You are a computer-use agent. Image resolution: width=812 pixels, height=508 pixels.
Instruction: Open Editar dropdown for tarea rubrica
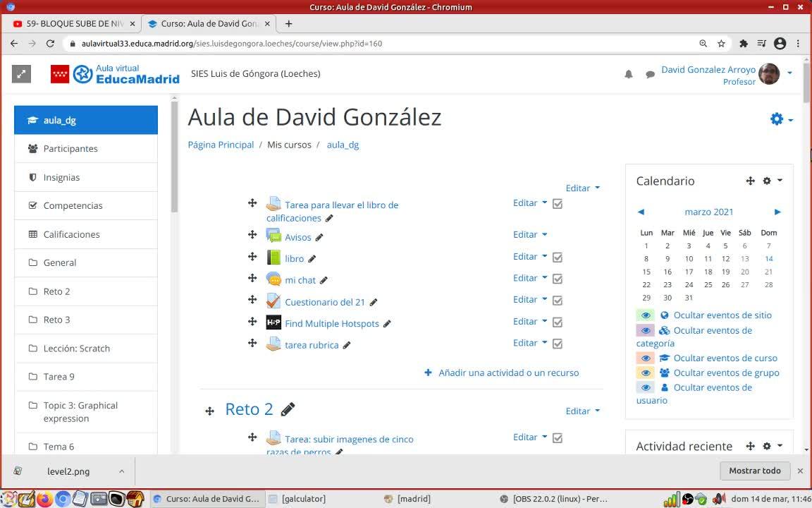530,343
